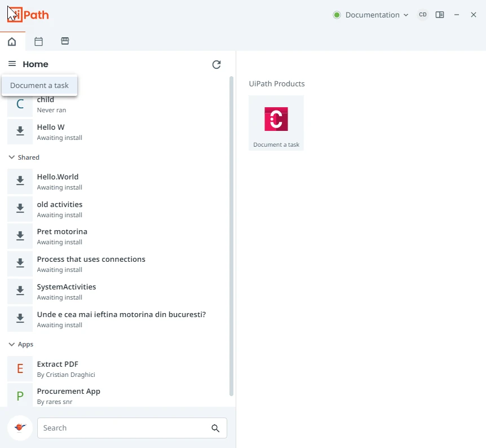The width and height of the screenshot is (486, 448).
Task: Open the Extract PDF app icon
Action: tap(20, 369)
